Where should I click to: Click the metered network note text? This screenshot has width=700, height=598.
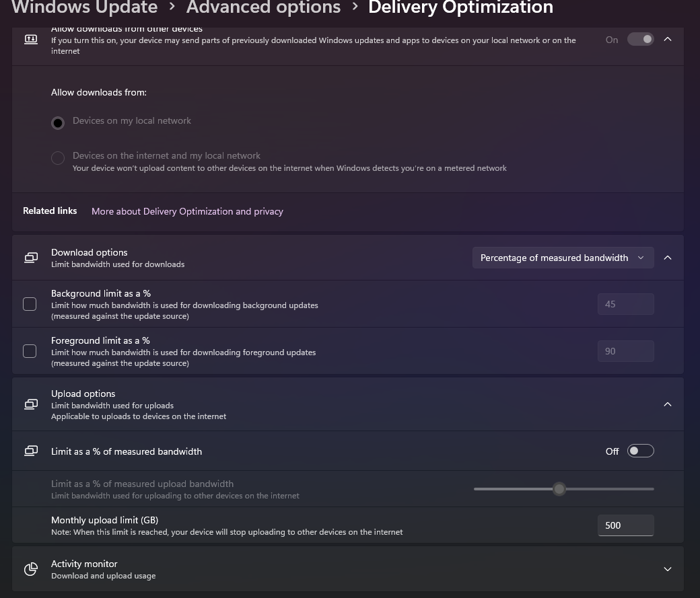[289, 168]
